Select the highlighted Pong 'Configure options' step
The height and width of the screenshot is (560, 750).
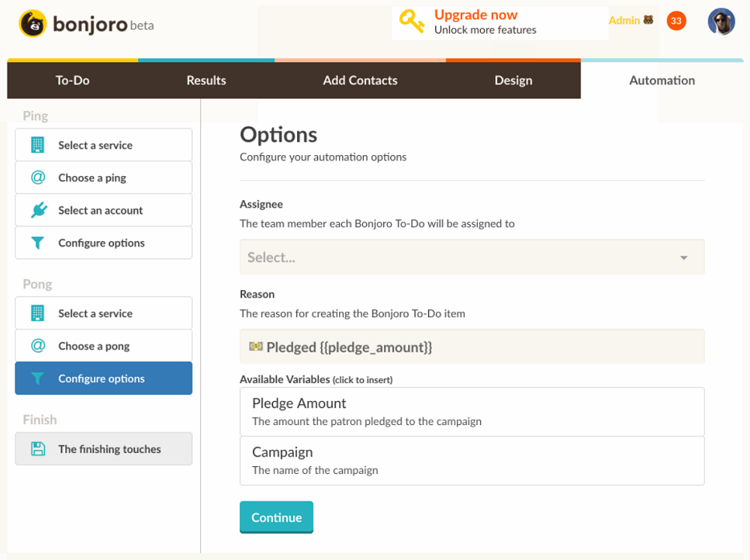(x=103, y=379)
